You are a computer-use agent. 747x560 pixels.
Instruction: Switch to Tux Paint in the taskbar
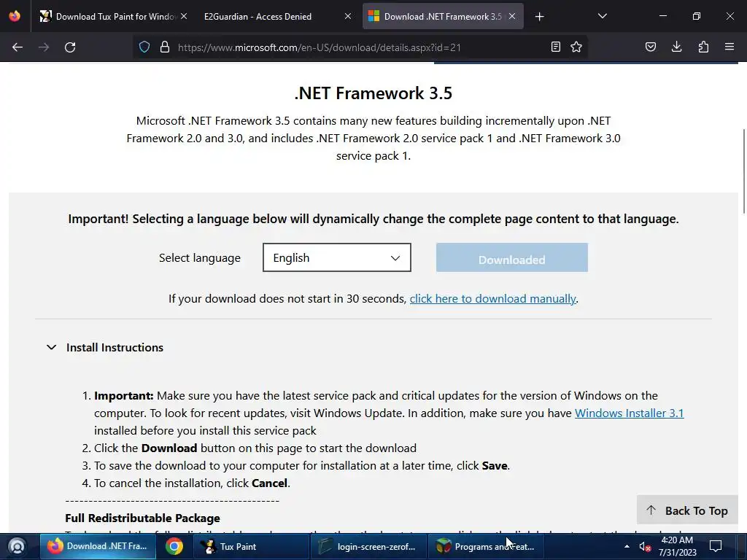[x=251, y=546]
